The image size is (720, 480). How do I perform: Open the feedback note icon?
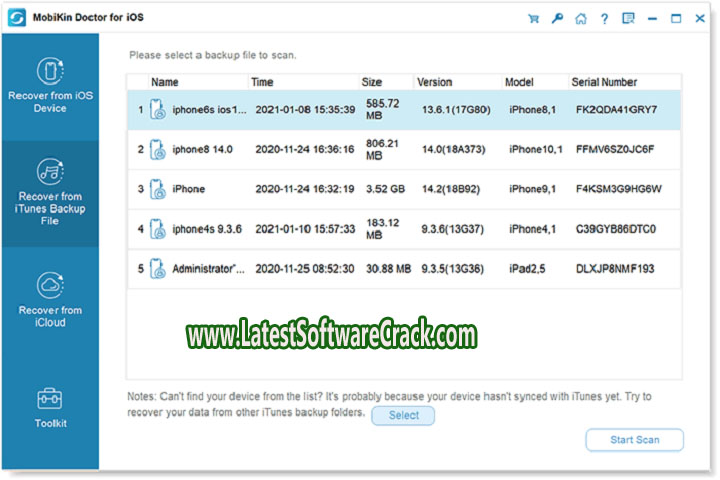click(628, 19)
